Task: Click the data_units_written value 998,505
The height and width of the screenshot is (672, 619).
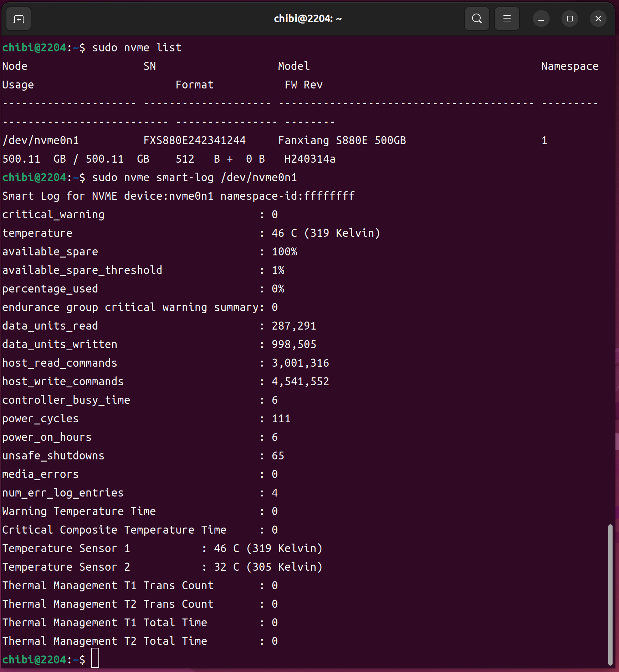Action: pyautogui.click(x=294, y=345)
